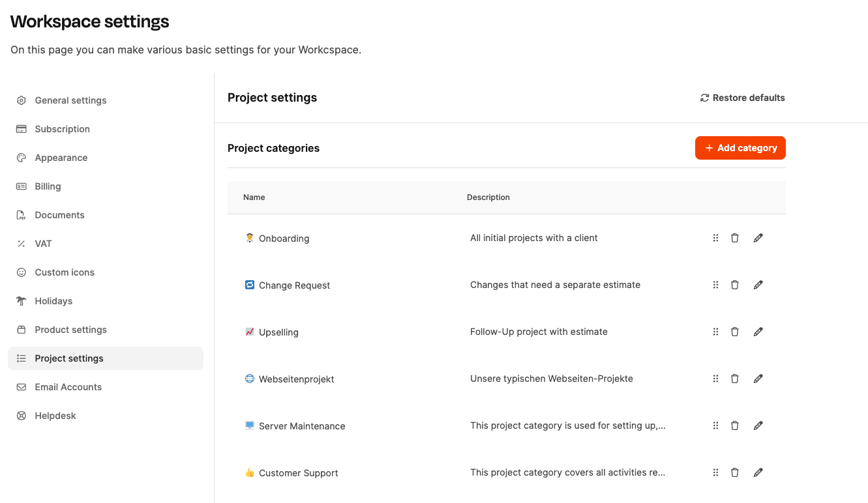Edit the Server Maintenance category
Viewport: 868px width, 503px height.
[x=758, y=425]
